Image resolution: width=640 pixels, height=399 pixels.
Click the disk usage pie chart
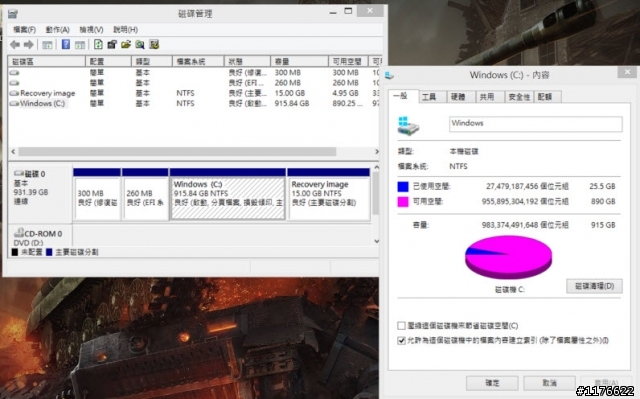tap(509, 257)
